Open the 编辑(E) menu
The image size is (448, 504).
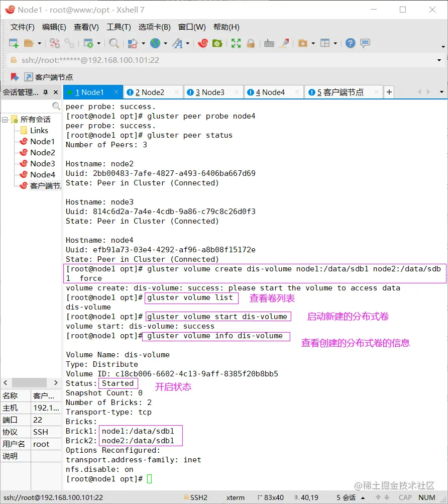[x=54, y=27]
